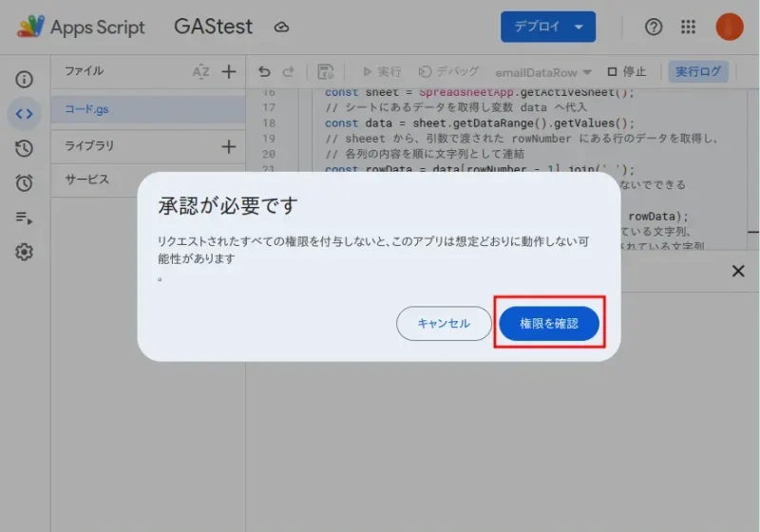Image resolution: width=760 pixels, height=532 pixels.
Task: Click comment line starting with シートにあるデータ
Action: pyautogui.click(x=456, y=107)
